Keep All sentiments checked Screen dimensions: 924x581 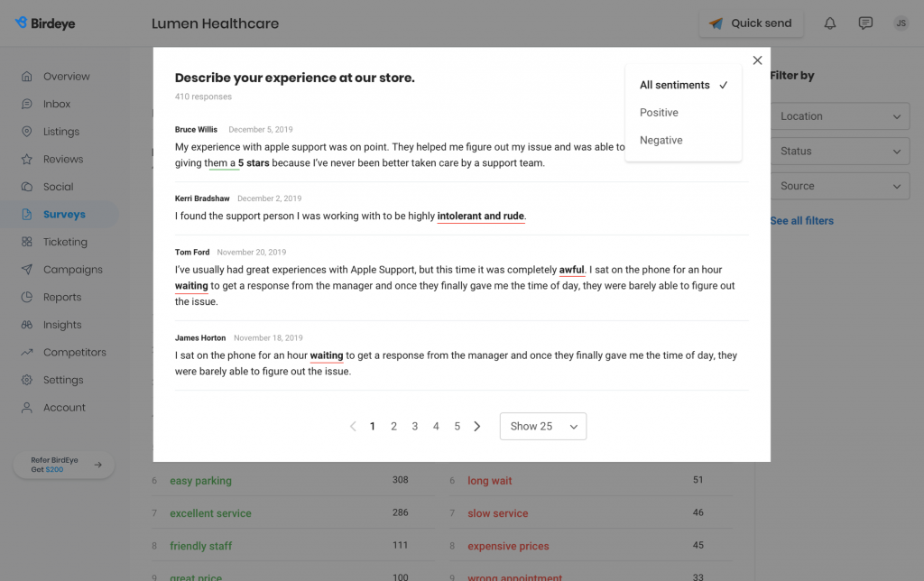coord(673,84)
